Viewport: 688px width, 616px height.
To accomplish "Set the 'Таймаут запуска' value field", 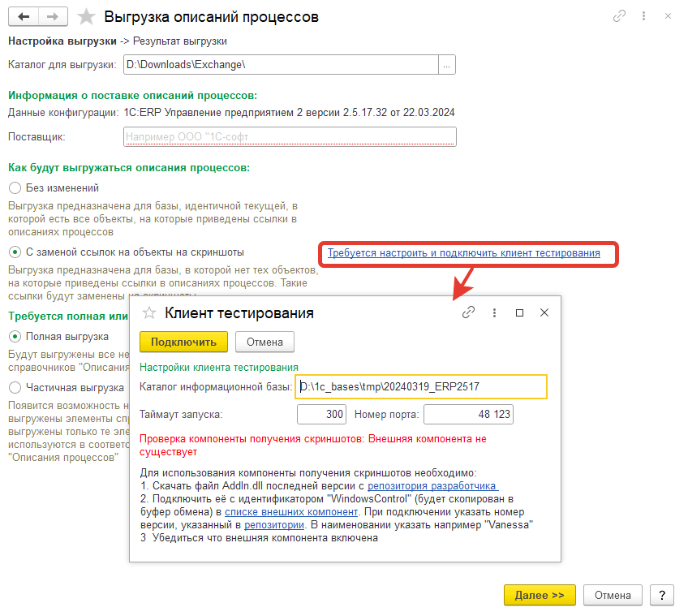I will click(321, 415).
